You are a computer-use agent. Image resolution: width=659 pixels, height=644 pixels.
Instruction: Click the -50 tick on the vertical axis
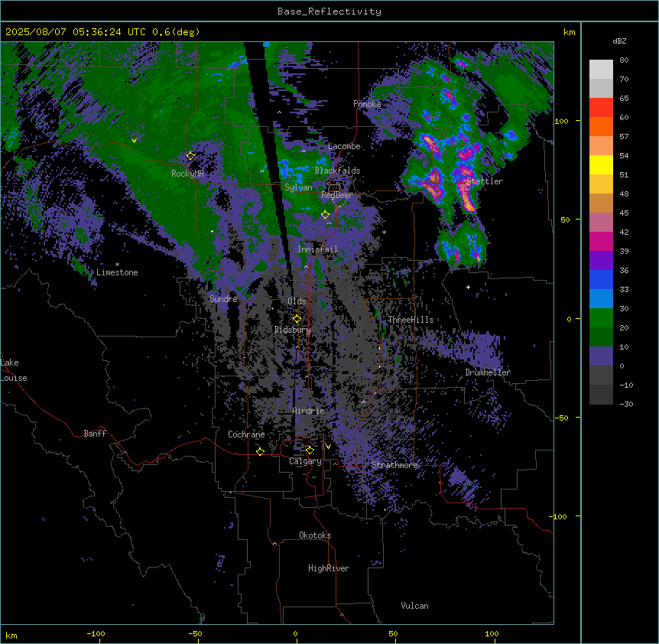click(x=561, y=418)
